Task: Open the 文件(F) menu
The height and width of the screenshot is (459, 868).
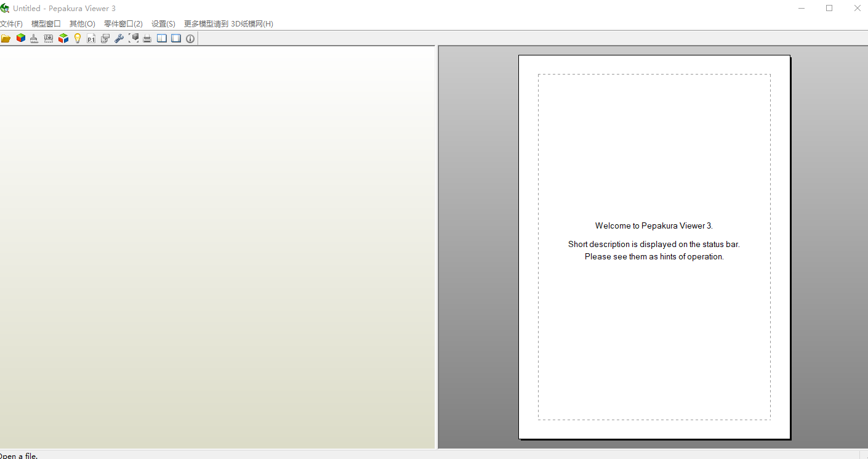Action: pyautogui.click(x=11, y=24)
